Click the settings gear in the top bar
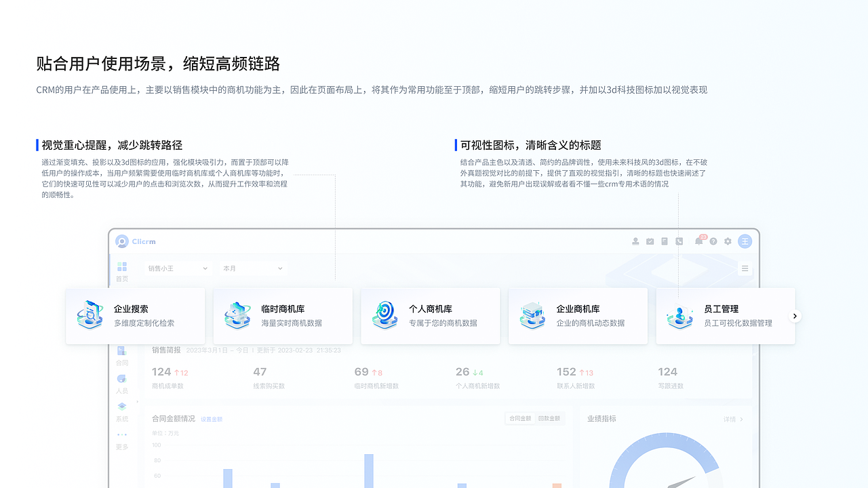The height and width of the screenshot is (488, 868). pyautogui.click(x=728, y=241)
